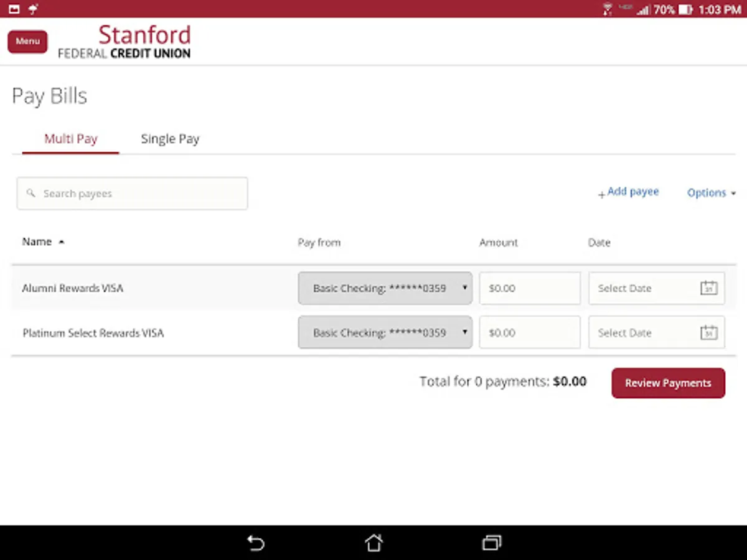This screenshot has width=747, height=560.
Task: Click the Pay from column header
Action: (x=319, y=243)
